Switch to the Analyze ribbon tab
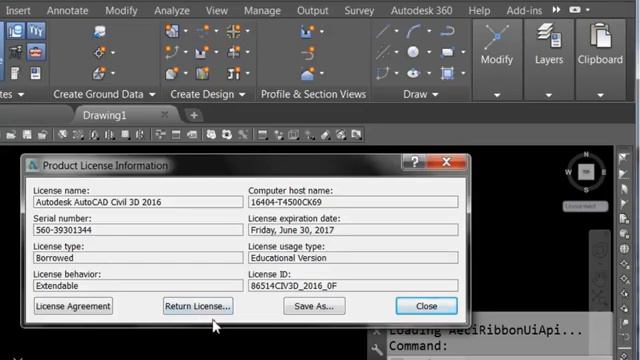640x360 pixels. pyautogui.click(x=172, y=11)
